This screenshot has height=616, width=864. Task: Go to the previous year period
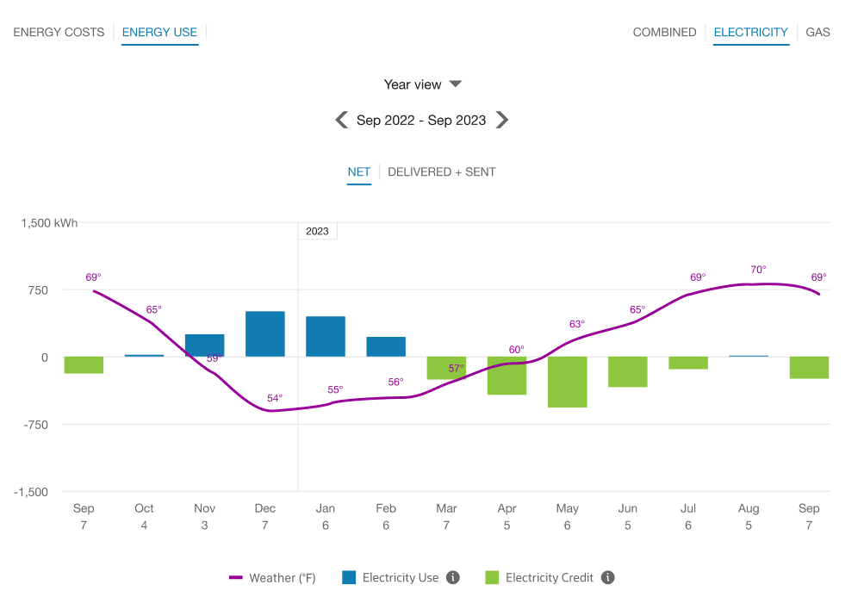pos(341,120)
